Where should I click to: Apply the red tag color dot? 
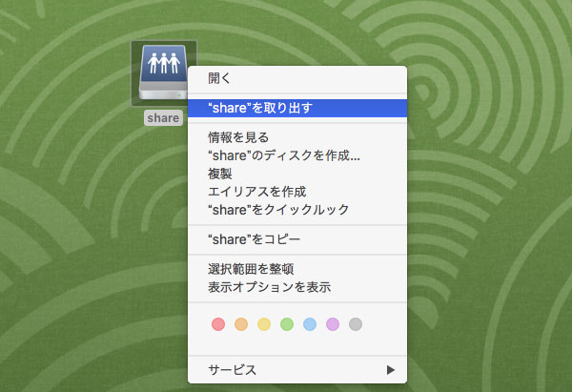click(x=217, y=324)
